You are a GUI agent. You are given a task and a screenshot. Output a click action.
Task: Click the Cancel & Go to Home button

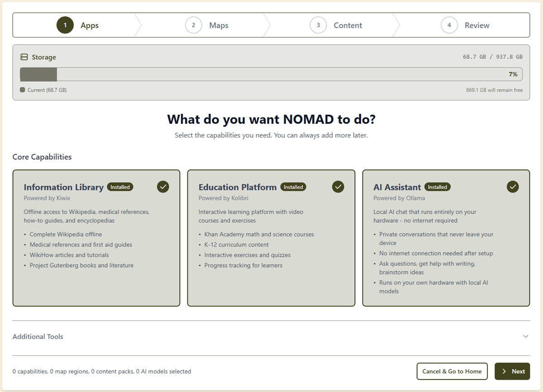452,371
